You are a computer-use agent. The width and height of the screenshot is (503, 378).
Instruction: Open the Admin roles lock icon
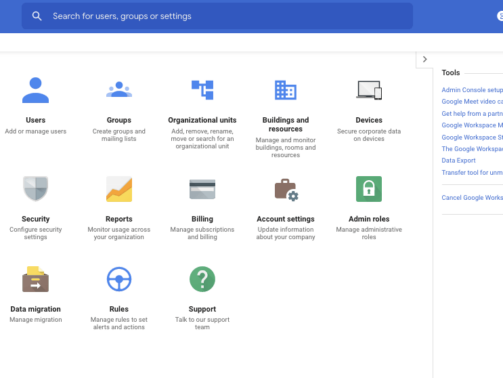[x=369, y=189]
